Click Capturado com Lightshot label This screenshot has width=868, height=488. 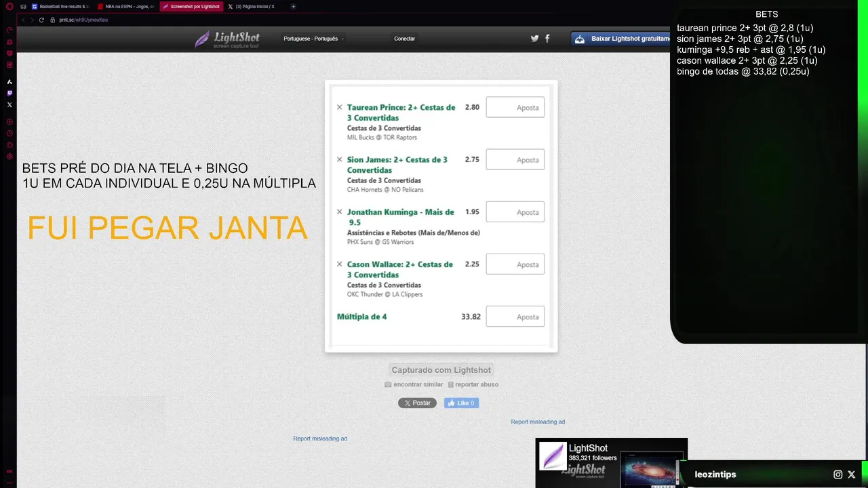point(441,370)
